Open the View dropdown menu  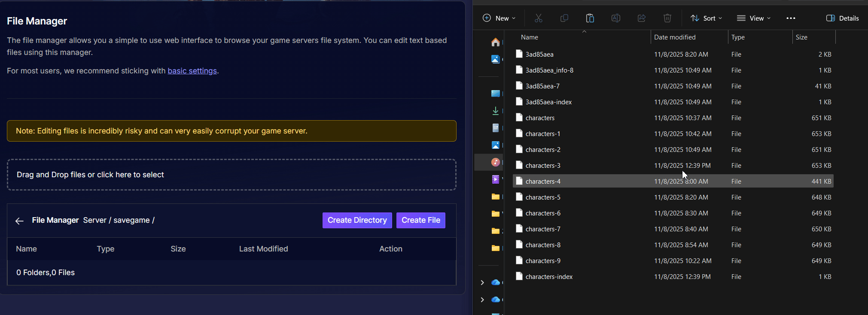click(x=753, y=18)
